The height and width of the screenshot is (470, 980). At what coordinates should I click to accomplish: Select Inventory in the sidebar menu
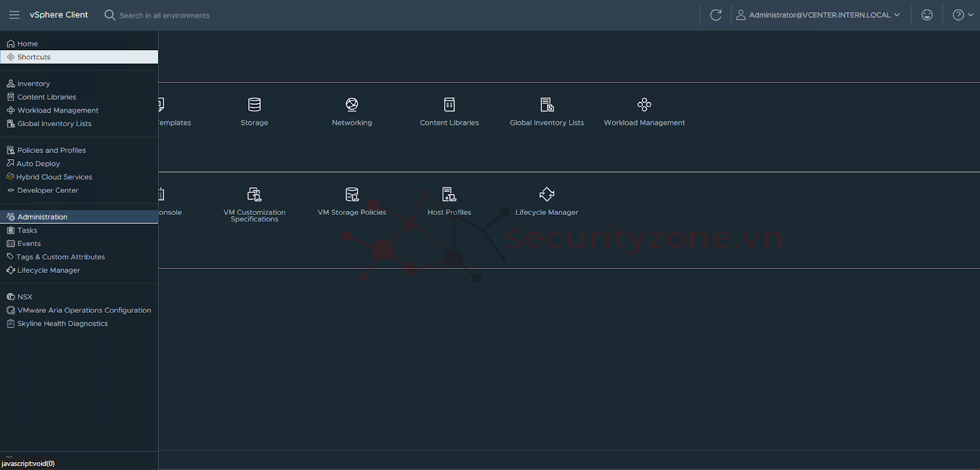point(34,84)
